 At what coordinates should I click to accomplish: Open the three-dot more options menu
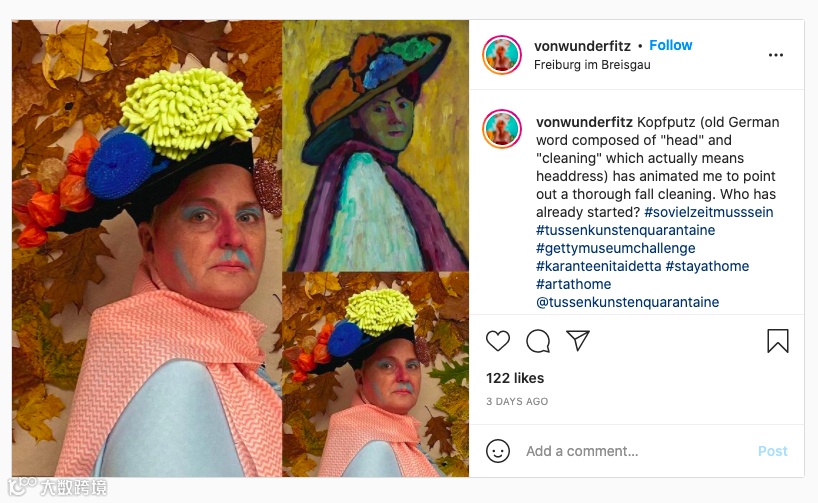[x=776, y=55]
